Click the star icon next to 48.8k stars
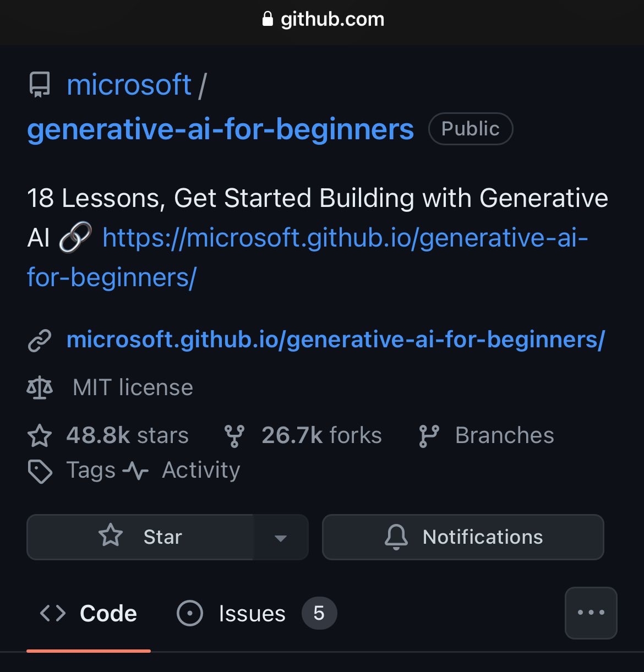This screenshot has height=672, width=644. coord(40,436)
